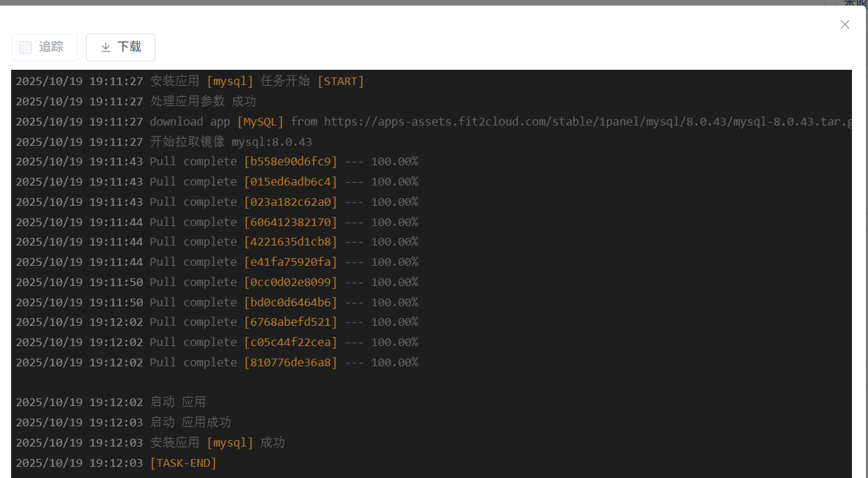Click layer hash bd0c0d6464b6
The width and height of the screenshot is (868, 478).
(x=290, y=303)
